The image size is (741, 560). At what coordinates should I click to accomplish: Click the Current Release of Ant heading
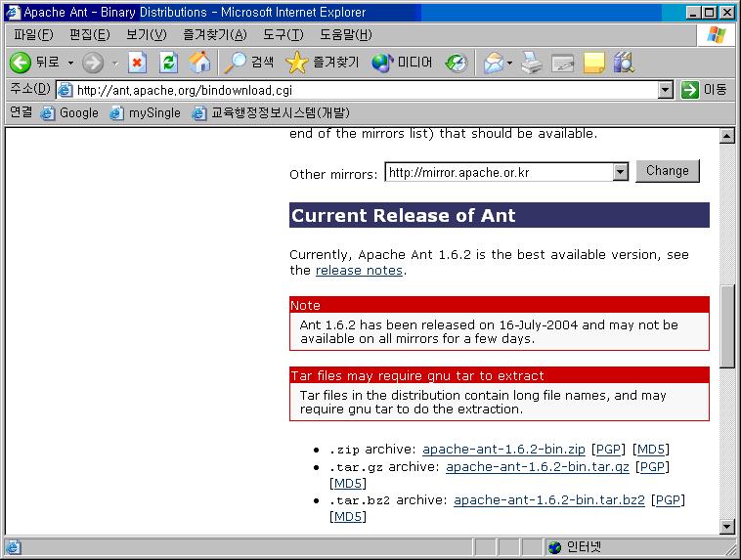(499, 215)
